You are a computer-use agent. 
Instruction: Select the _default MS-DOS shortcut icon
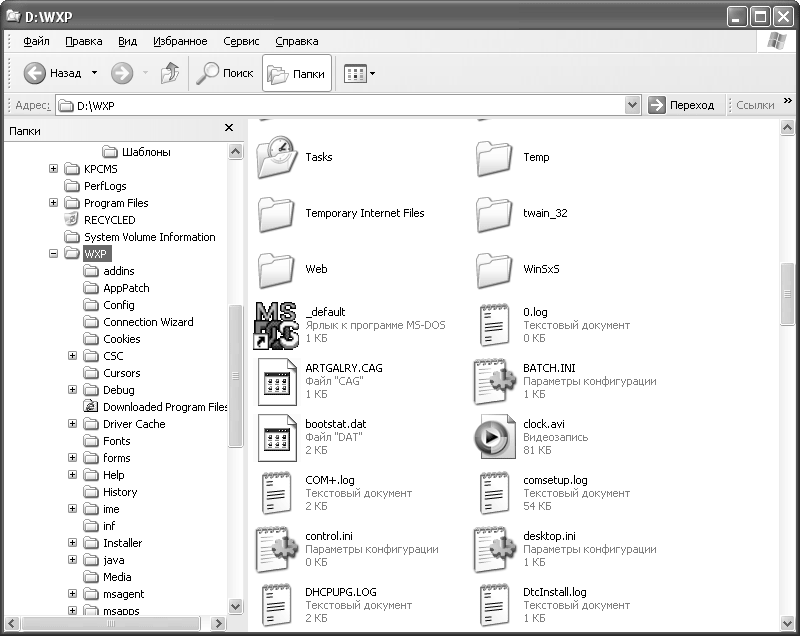(x=276, y=325)
